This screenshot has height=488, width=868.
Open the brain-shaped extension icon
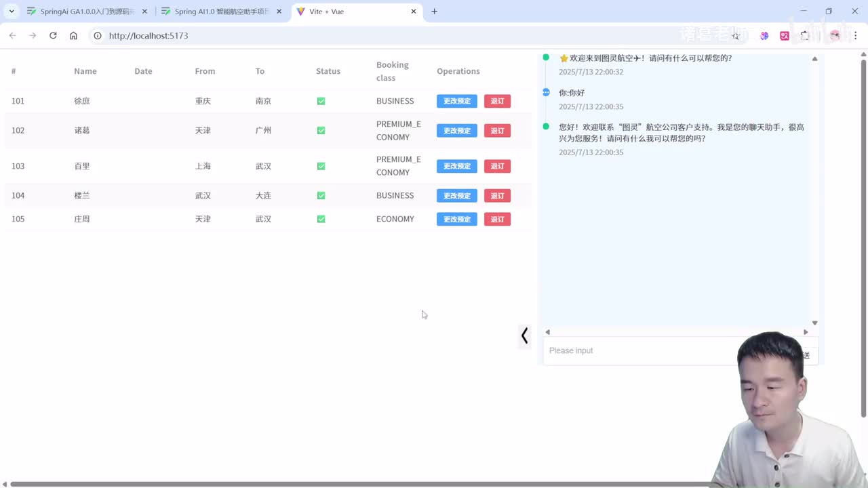pyautogui.click(x=764, y=35)
